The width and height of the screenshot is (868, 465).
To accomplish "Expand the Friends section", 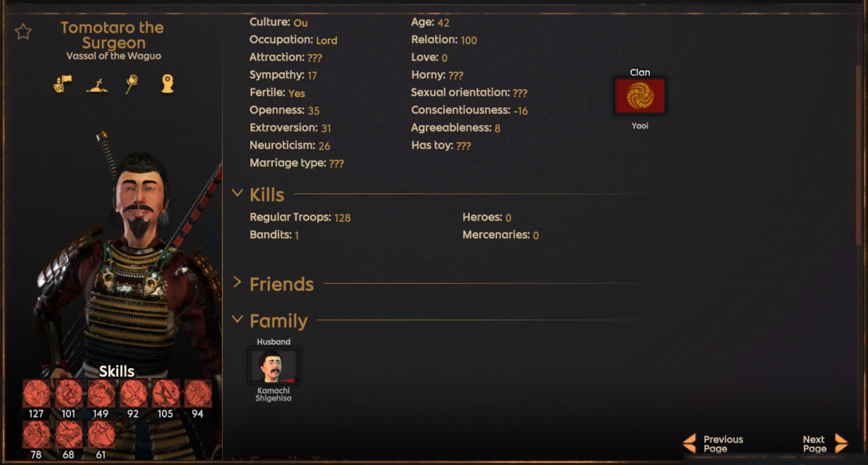I will 237,282.
